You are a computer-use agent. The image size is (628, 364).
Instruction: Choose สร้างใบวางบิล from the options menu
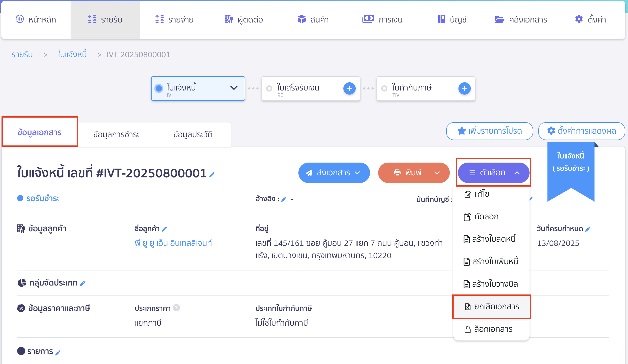pos(491,284)
